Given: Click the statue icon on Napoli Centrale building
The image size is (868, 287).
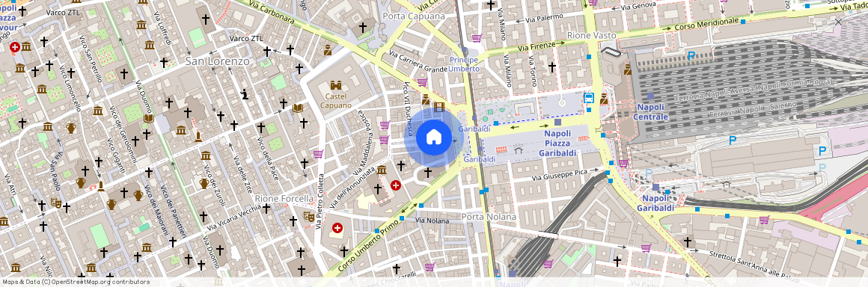Looking at the screenshot, I should point(627,69).
